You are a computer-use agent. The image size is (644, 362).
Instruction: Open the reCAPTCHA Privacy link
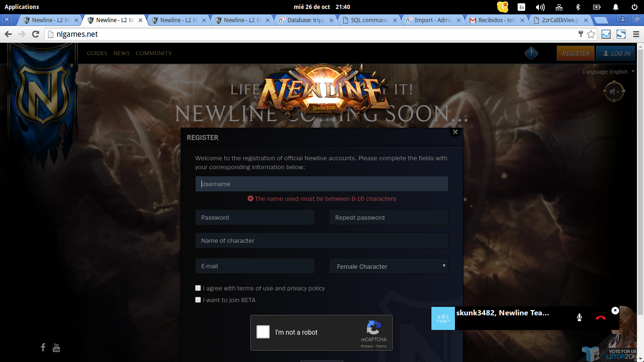point(367,346)
